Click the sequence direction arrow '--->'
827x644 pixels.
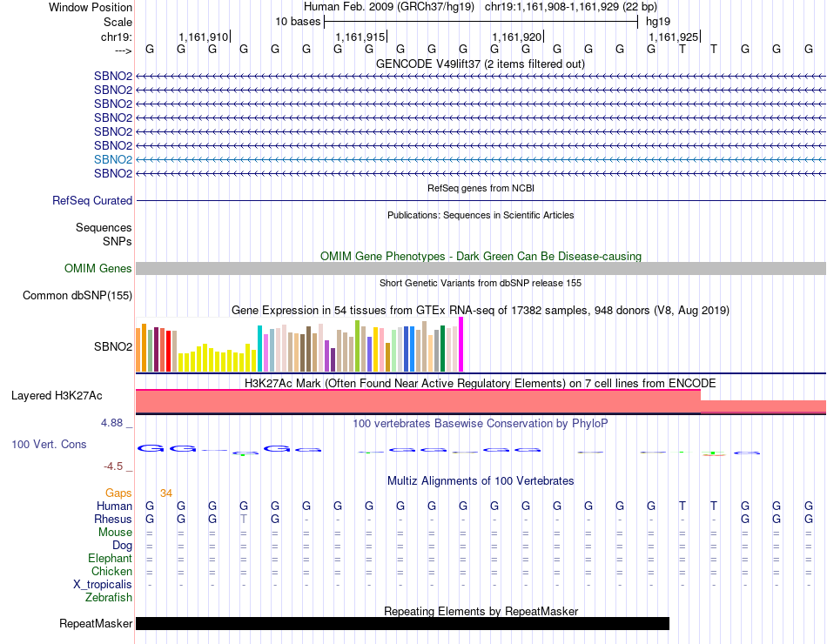124,50
